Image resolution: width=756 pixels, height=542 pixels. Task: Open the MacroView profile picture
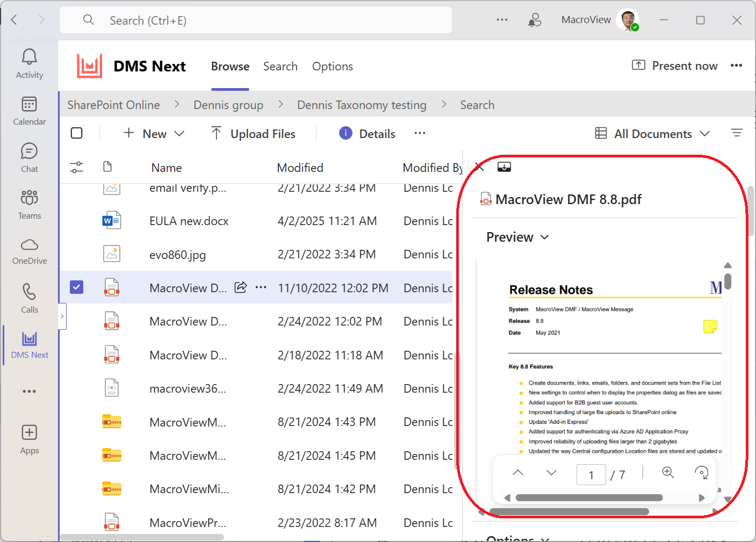coord(628,20)
